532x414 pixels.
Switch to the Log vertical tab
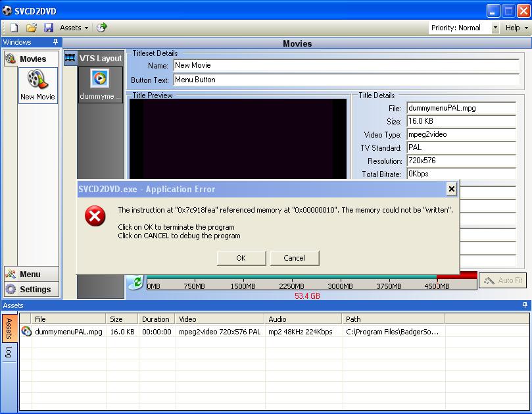[x=9, y=352]
